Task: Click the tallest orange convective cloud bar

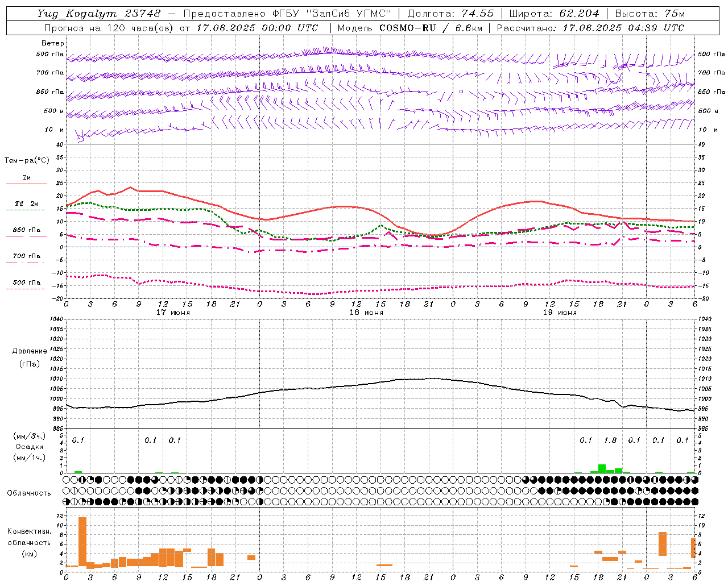Action: click(82, 542)
